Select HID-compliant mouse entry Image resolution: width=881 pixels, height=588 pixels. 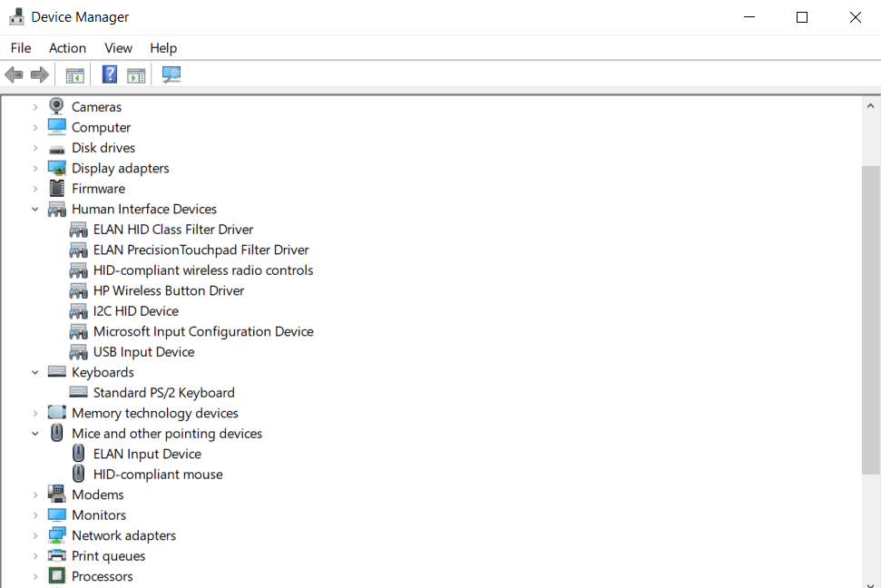point(158,475)
